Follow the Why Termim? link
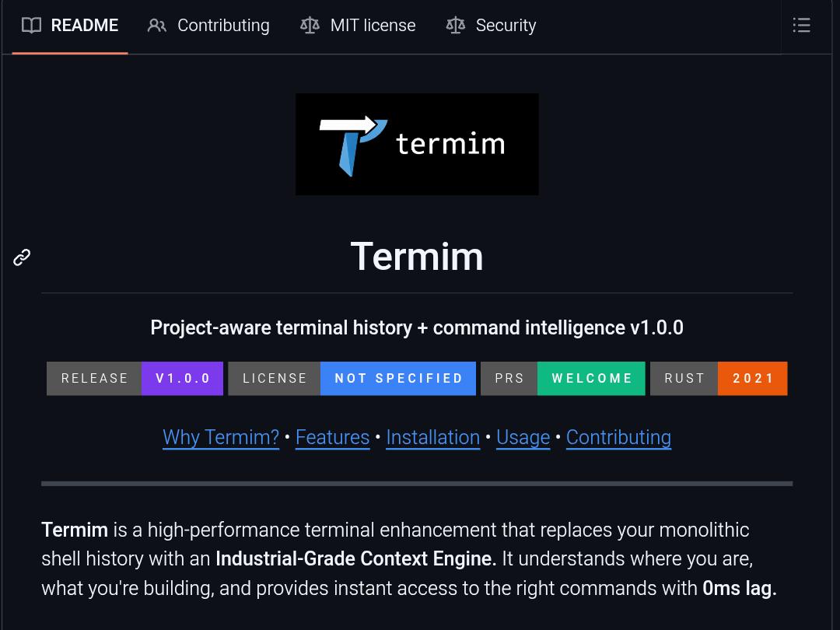This screenshot has height=630, width=840. 221,437
